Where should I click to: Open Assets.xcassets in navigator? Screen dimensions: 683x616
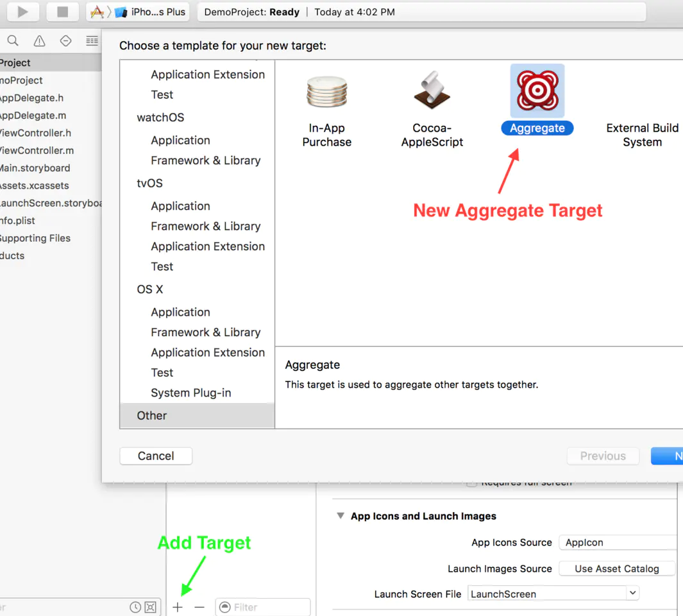tap(34, 185)
